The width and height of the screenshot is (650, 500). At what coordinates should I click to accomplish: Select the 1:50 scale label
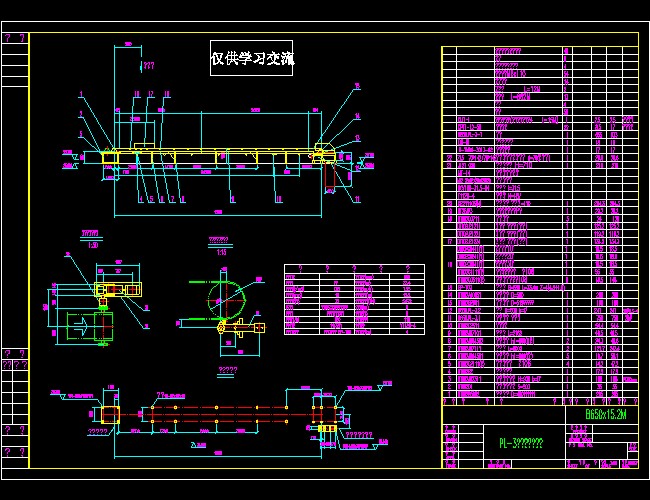point(93,245)
